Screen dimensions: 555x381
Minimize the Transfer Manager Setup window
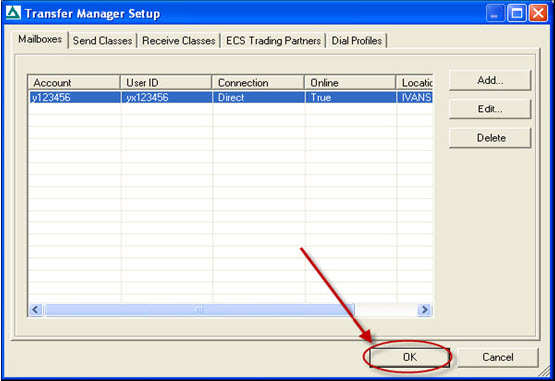(495, 13)
